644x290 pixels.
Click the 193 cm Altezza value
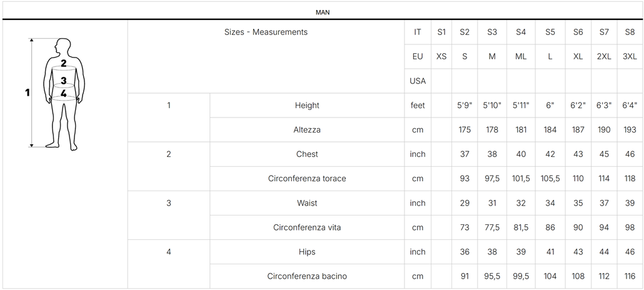630,130
